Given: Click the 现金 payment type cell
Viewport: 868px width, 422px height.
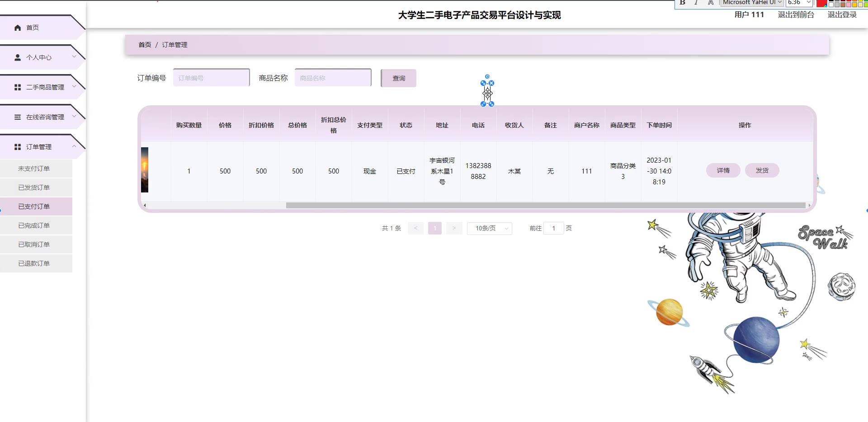Looking at the screenshot, I should coord(370,171).
